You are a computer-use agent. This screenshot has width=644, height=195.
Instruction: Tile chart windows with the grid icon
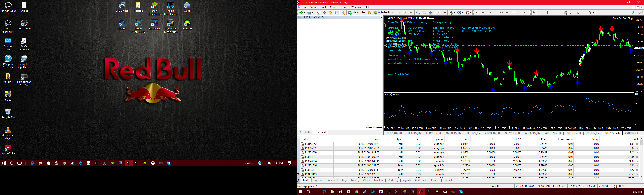[431, 13]
